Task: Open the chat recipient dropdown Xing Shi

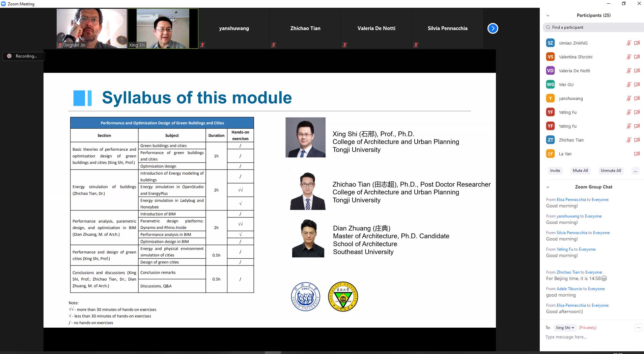Action: point(565,328)
